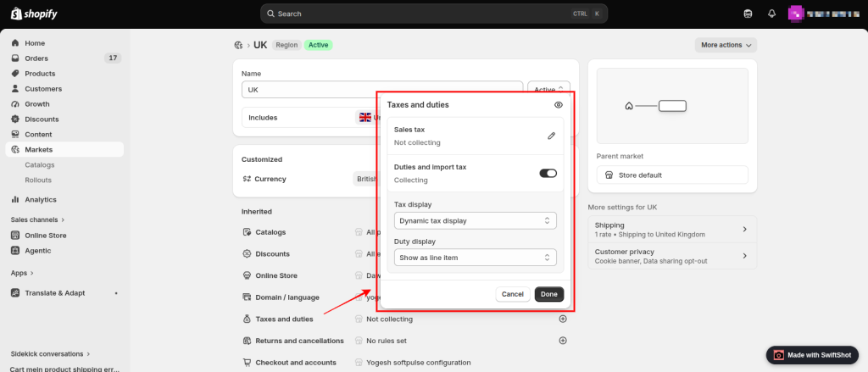The height and width of the screenshot is (372, 868).
Task: Open the Tax display dropdown
Action: click(x=475, y=220)
